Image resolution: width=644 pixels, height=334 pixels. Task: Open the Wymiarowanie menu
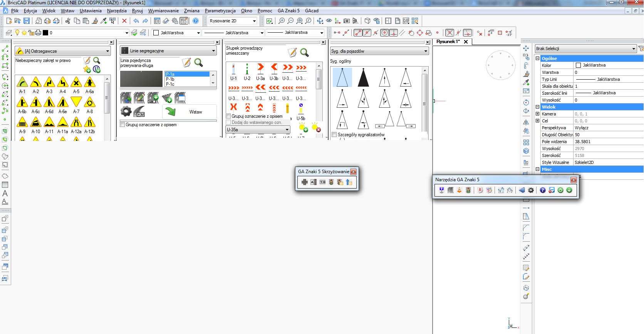coord(163,11)
